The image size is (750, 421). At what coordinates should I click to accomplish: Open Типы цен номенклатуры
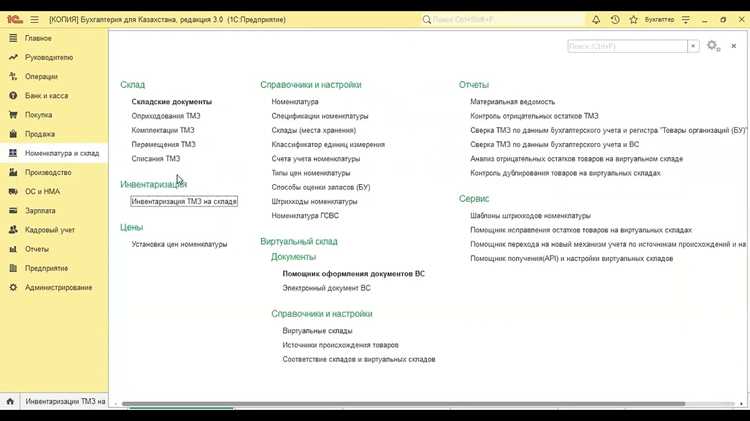pyautogui.click(x=311, y=173)
